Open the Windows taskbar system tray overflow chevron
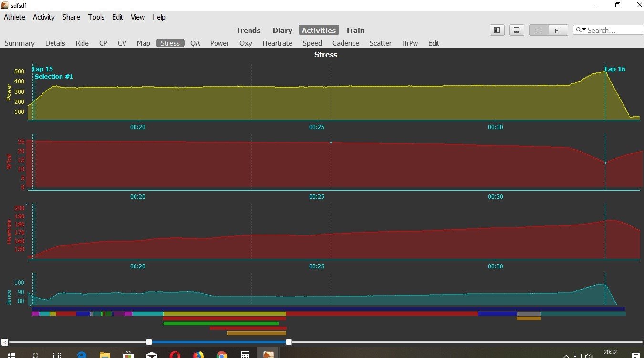 (566, 355)
